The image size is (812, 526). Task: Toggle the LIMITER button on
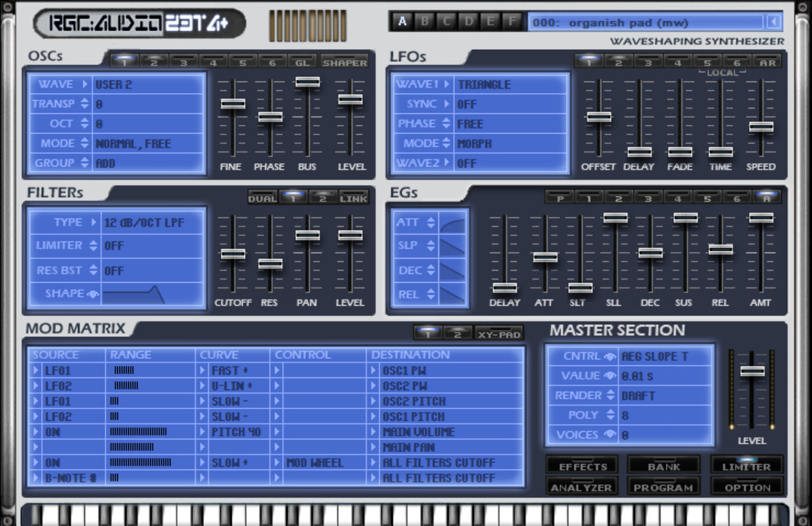pos(746,465)
